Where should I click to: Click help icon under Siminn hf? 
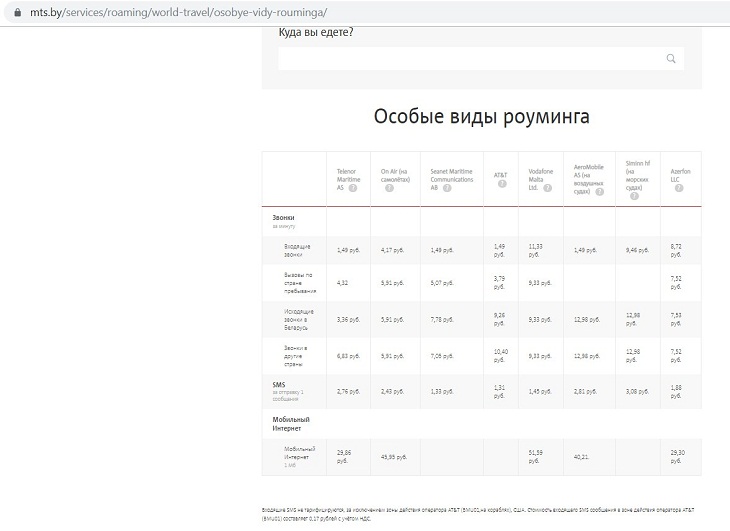634,195
